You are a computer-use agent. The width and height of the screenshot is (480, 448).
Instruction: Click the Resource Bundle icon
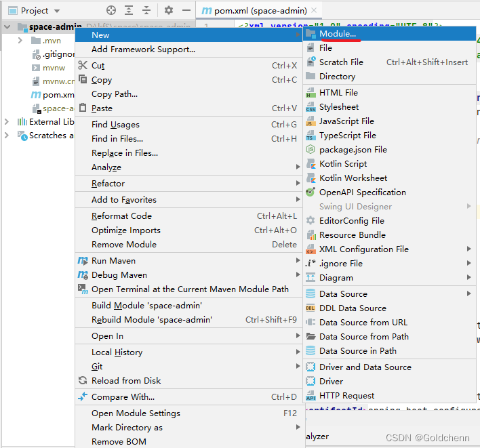tap(311, 235)
